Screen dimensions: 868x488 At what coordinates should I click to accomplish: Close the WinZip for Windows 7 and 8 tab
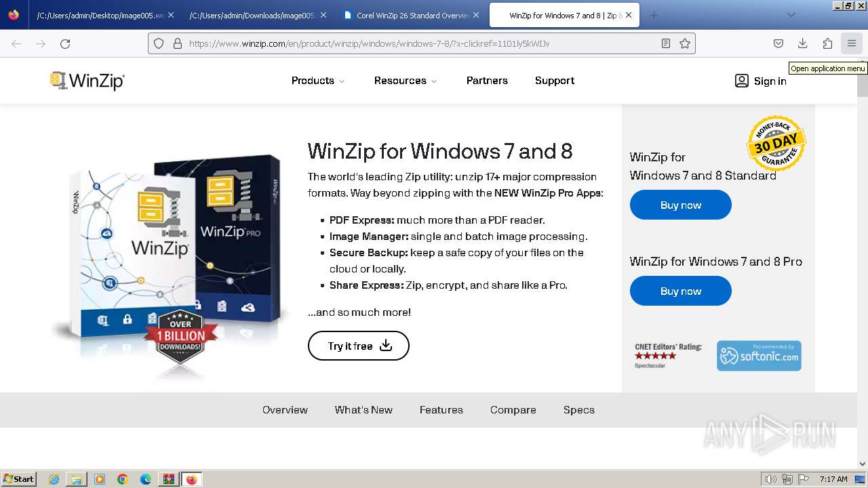click(x=629, y=15)
